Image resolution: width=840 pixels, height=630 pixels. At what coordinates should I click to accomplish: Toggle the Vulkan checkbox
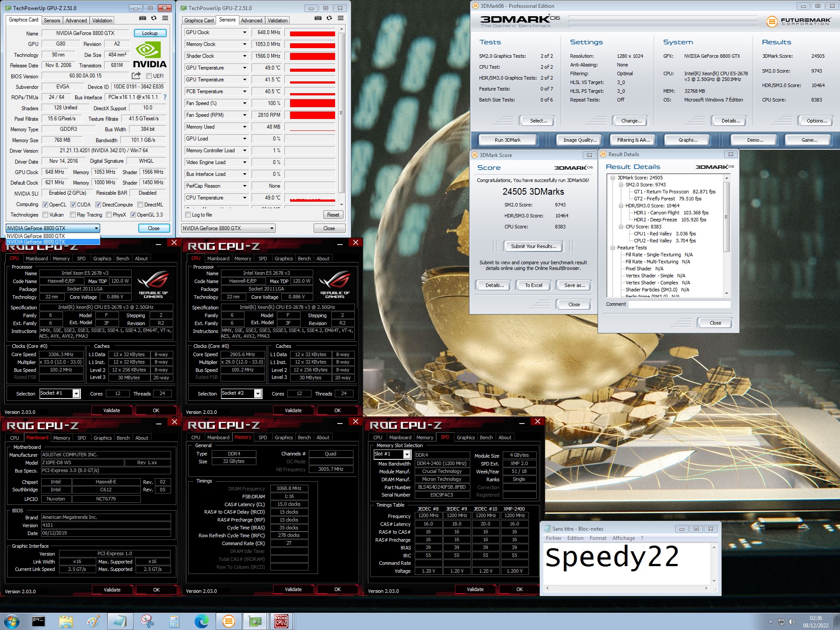pyautogui.click(x=45, y=215)
